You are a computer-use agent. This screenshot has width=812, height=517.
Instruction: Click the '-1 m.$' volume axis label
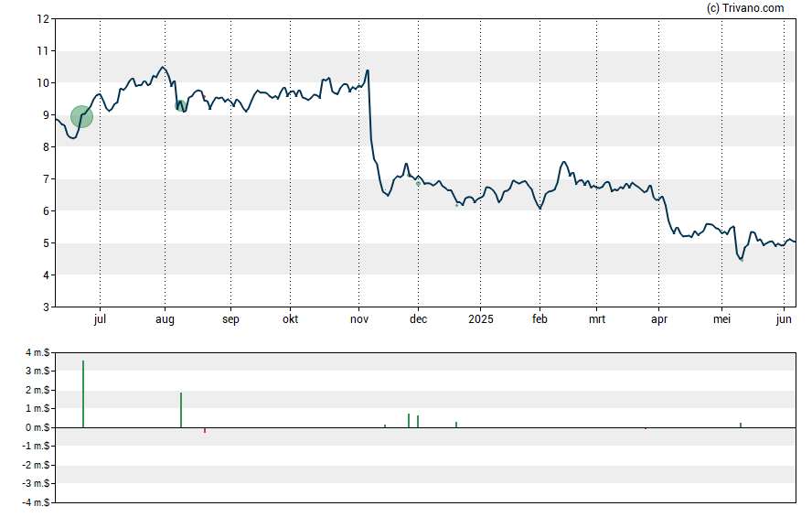(36, 446)
